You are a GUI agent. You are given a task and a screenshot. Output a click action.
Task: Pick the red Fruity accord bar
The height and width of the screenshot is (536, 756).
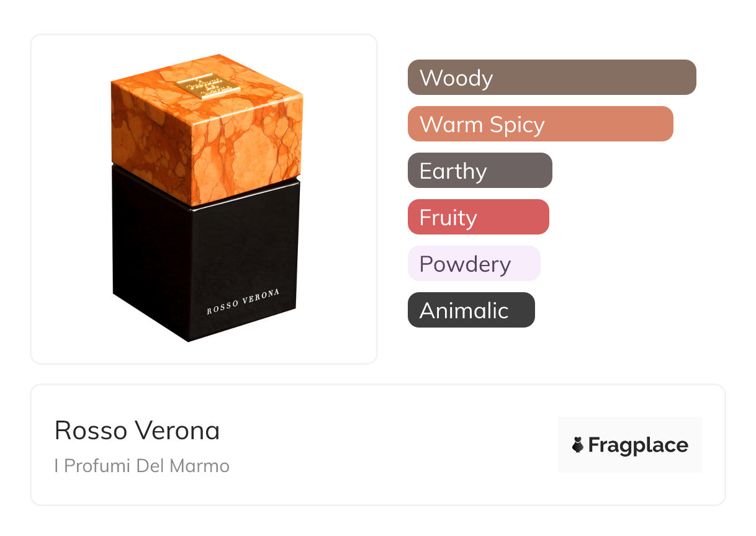(478, 217)
